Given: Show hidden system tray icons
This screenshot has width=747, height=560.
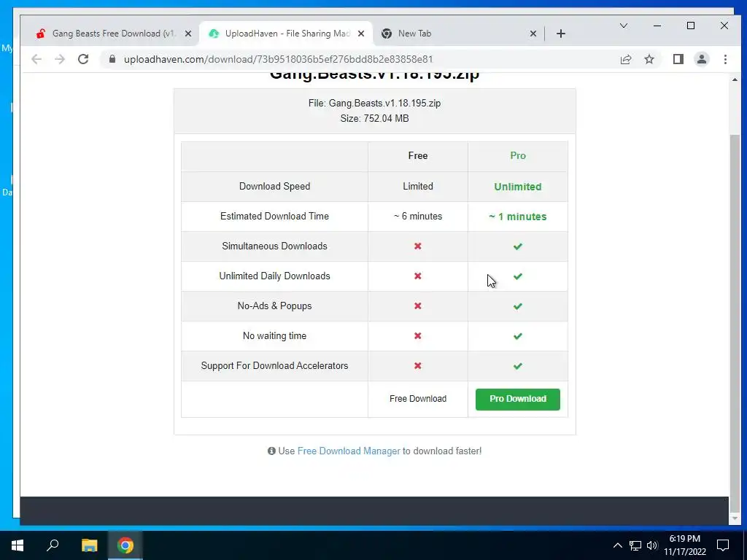Looking at the screenshot, I should tap(617, 545).
